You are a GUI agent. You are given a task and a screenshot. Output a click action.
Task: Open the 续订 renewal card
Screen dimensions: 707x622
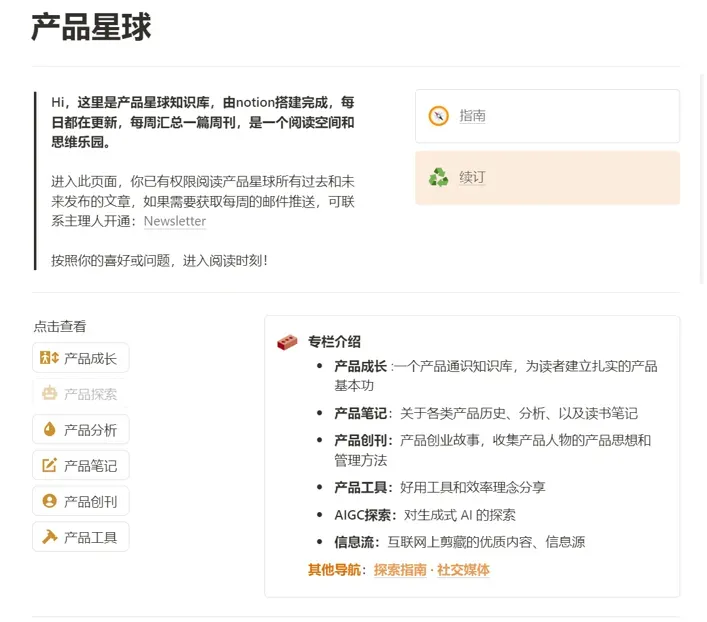[x=547, y=178]
